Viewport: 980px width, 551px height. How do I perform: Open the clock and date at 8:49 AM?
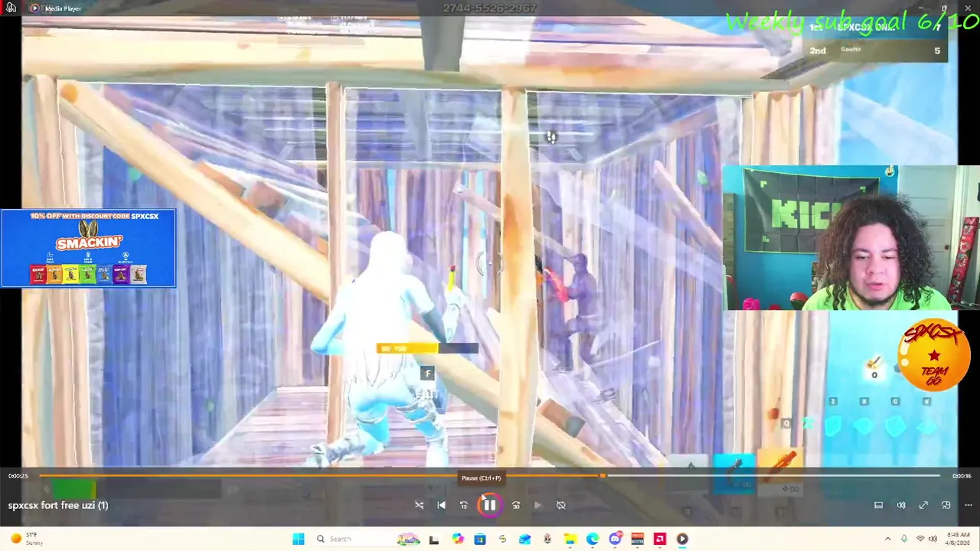[958, 539]
